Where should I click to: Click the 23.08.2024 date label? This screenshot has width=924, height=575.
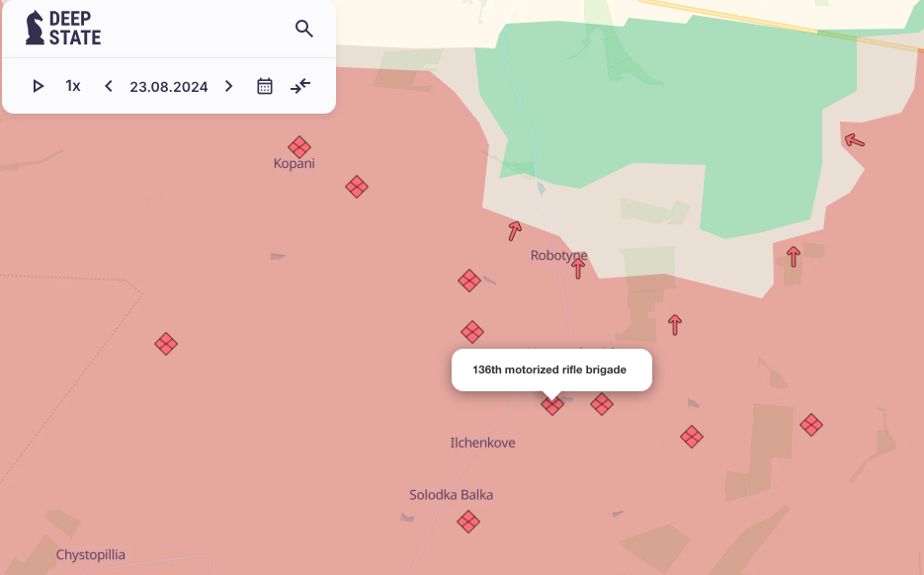[x=169, y=87]
